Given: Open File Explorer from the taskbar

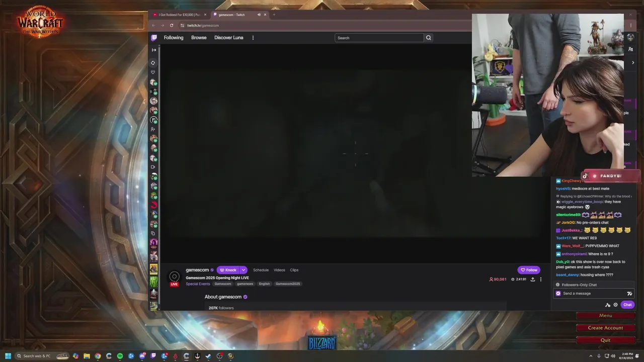Looking at the screenshot, I should [87, 356].
